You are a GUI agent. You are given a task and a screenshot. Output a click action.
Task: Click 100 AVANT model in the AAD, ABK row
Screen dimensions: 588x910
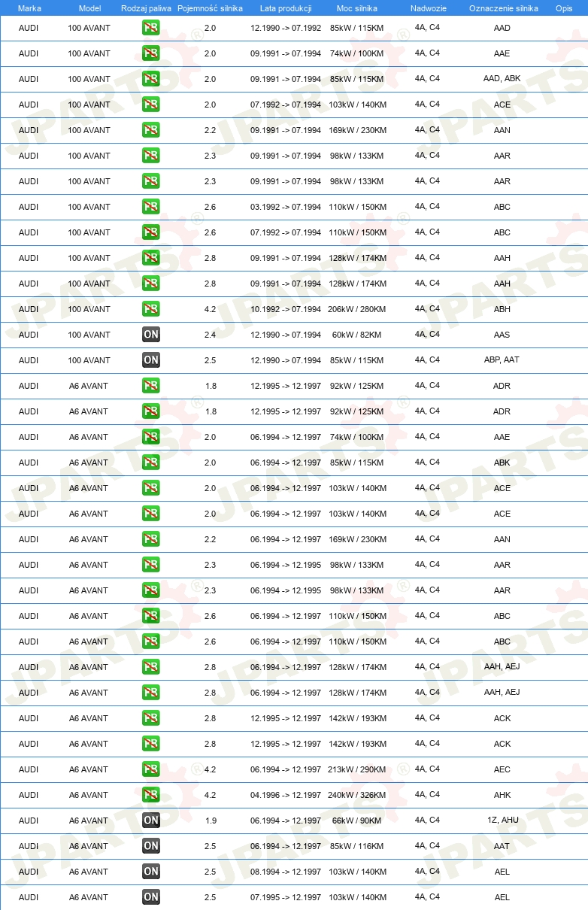[89, 79]
